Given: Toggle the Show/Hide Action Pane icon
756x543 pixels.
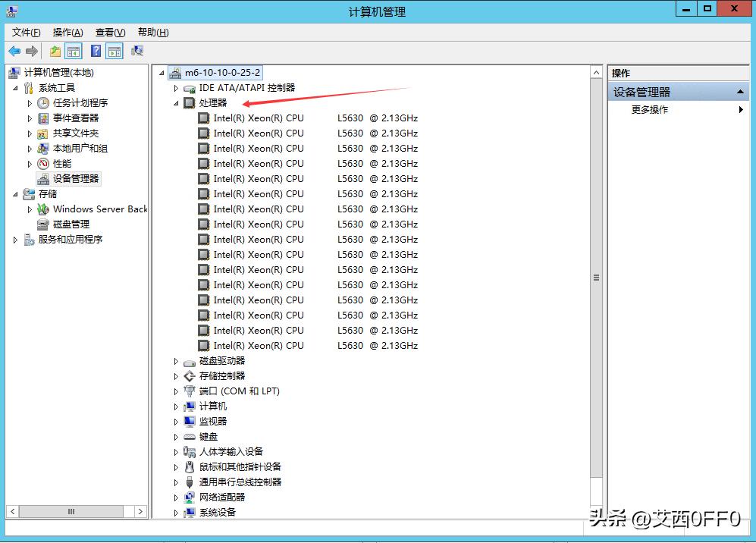Looking at the screenshot, I should click(x=114, y=51).
